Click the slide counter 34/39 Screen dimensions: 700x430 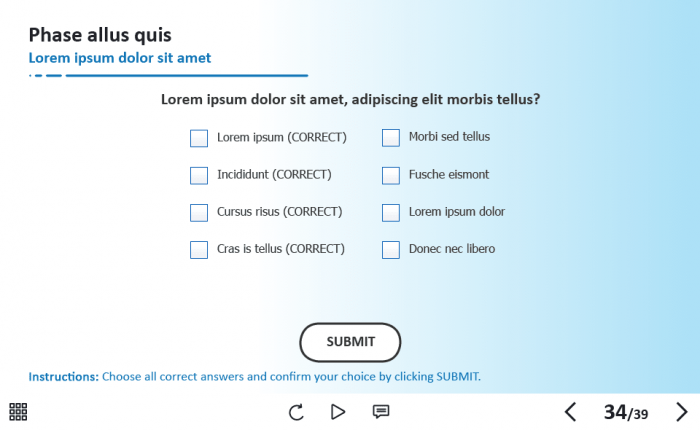[625, 412]
